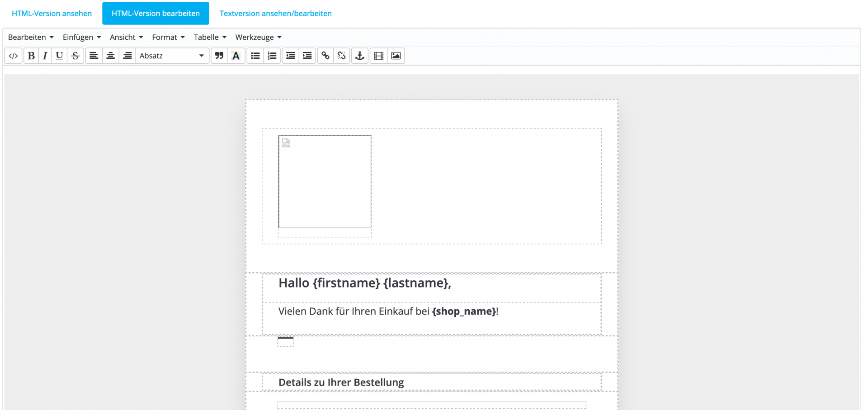Select the broken logo image placeholder
The width and height of the screenshot is (868, 410).
(325, 182)
